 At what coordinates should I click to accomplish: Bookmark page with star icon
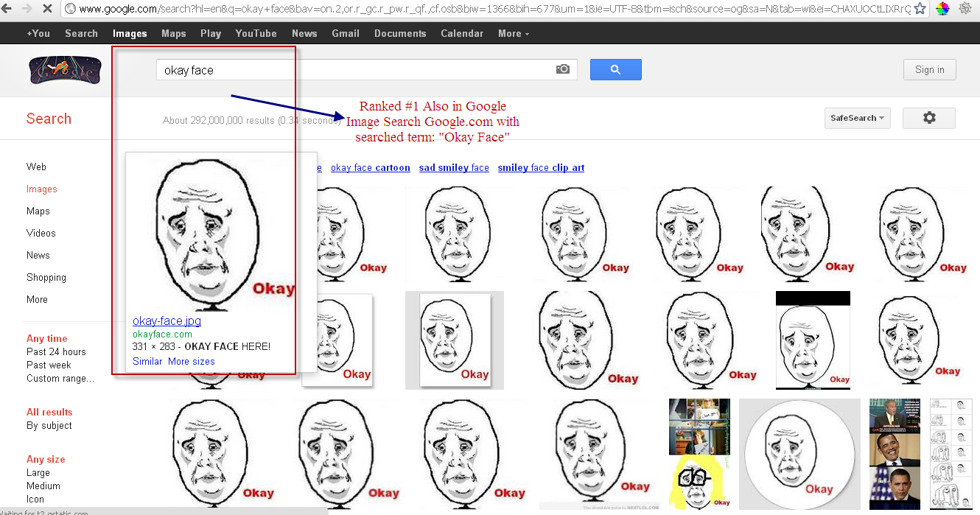[920, 9]
